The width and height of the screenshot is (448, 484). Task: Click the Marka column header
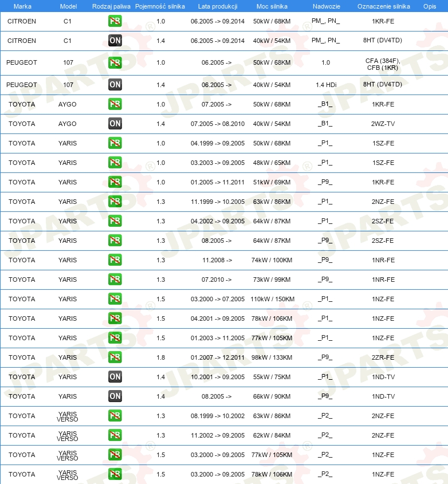(22, 6)
